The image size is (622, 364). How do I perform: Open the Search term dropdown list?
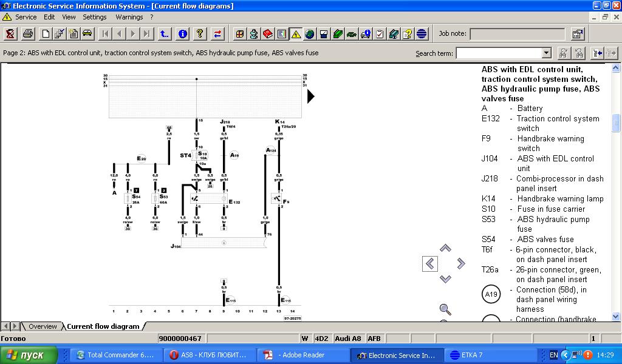click(x=546, y=53)
